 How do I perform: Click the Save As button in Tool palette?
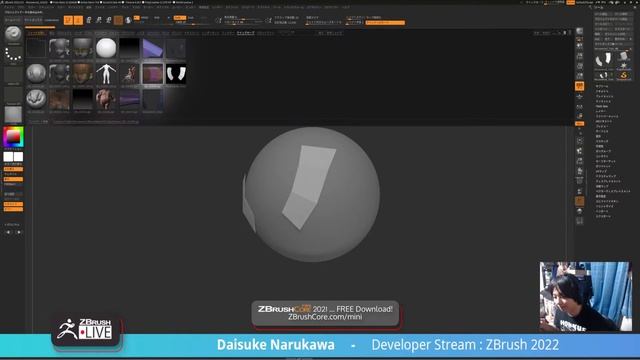click(x=623, y=14)
